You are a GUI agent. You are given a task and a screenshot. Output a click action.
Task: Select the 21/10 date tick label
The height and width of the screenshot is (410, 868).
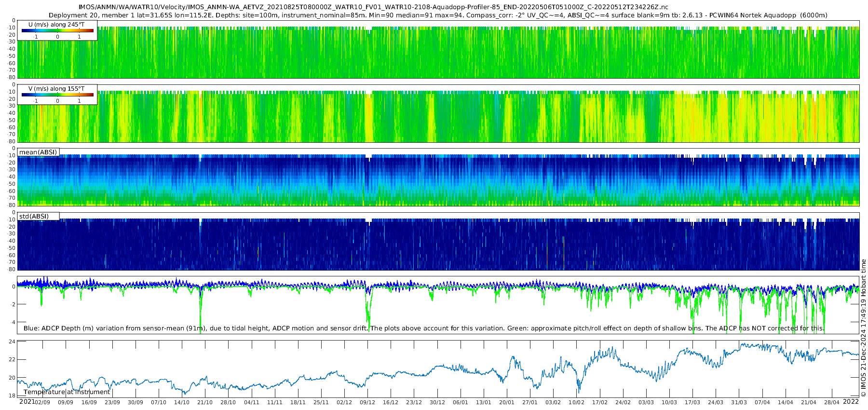(205, 402)
